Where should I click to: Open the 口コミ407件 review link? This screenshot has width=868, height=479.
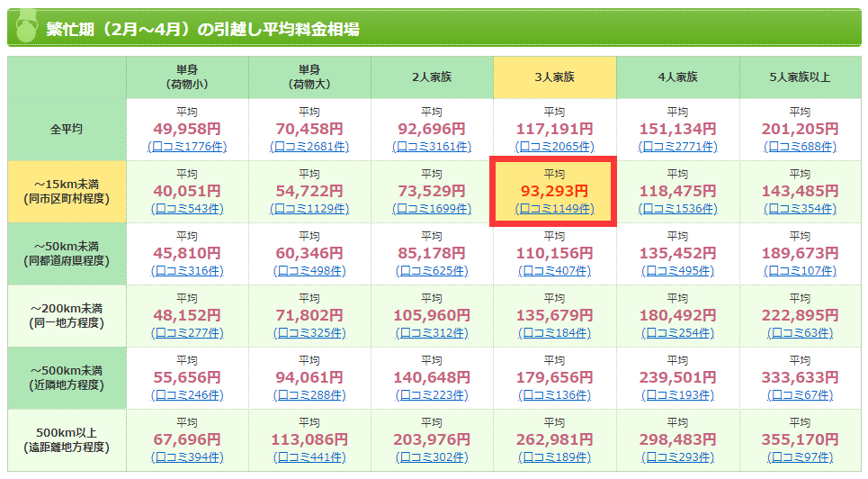pyautogui.click(x=555, y=270)
